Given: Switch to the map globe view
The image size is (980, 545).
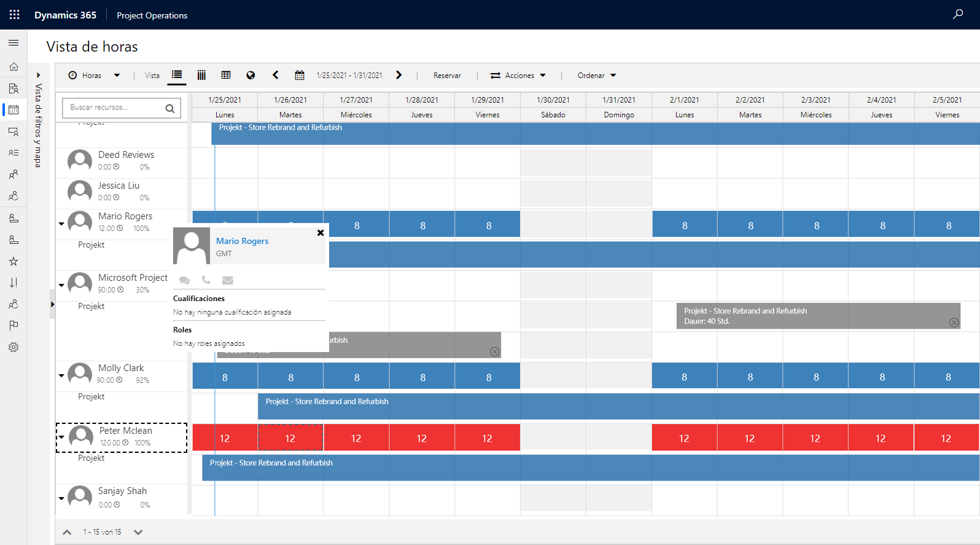Looking at the screenshot, I should pyautogui.click(x=251, y=75).
